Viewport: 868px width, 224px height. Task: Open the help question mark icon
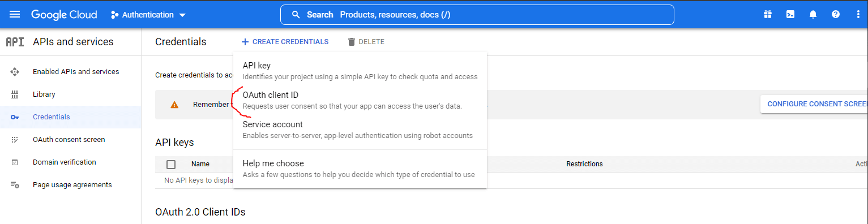coord(836,15)
